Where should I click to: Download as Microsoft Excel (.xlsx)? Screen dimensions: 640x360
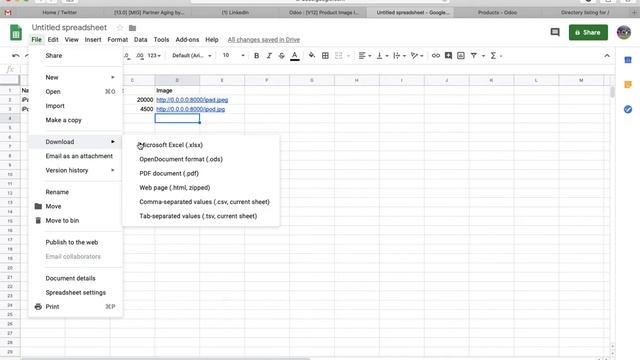pyautogui.click(x=201, y=145)
